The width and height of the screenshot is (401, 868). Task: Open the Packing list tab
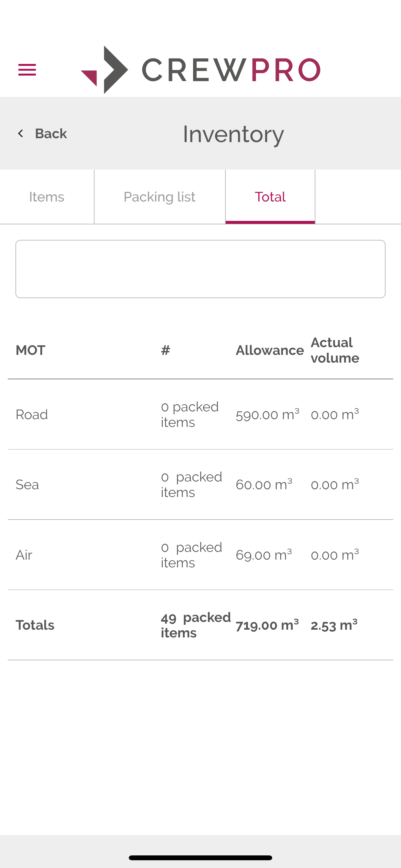pyautogui.click(x=159, y=197)
